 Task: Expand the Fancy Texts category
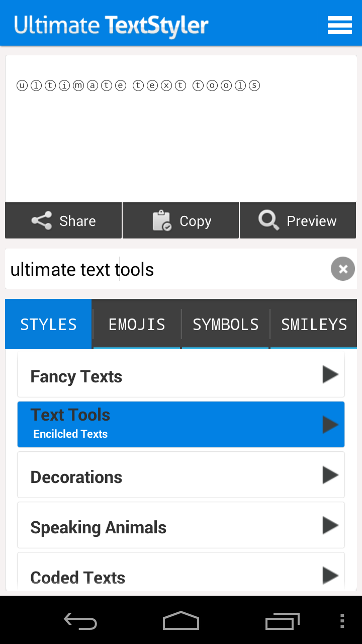point(181,375)
